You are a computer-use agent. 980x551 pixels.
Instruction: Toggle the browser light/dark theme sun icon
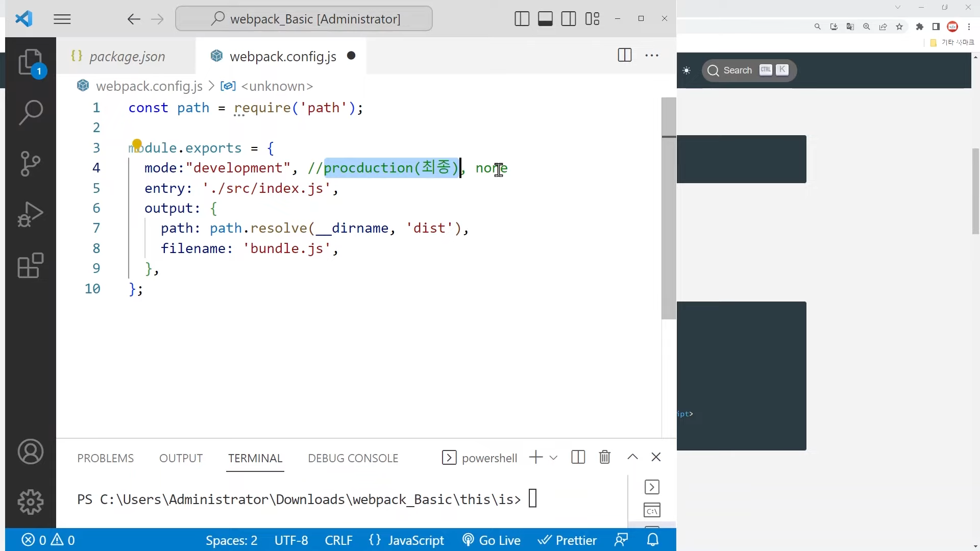[687, 70]
